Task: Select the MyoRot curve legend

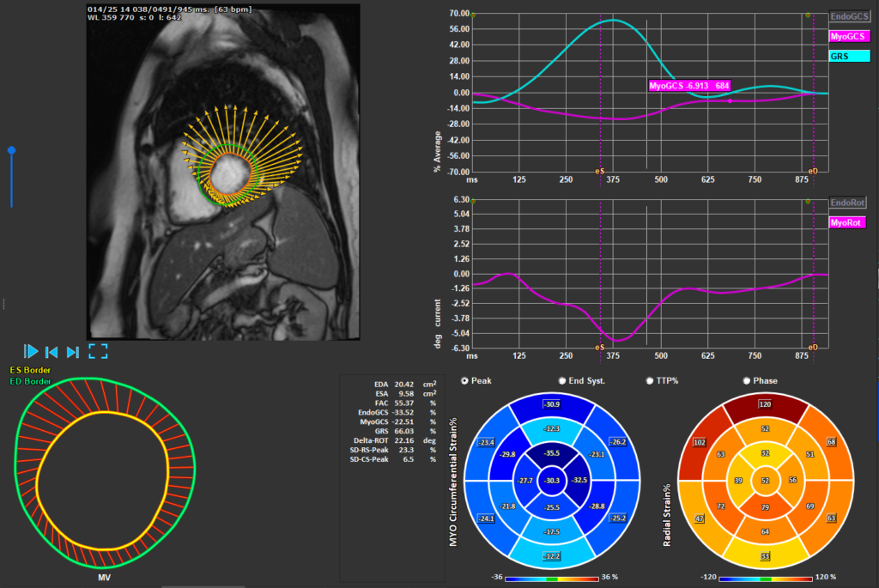Action: [x=847, y=221]
